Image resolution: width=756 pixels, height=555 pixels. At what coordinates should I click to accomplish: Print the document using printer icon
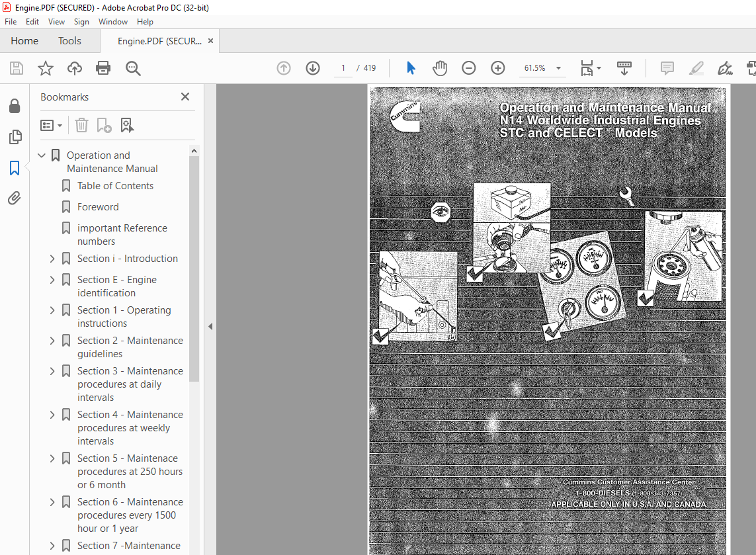click(x=103, y=68)
